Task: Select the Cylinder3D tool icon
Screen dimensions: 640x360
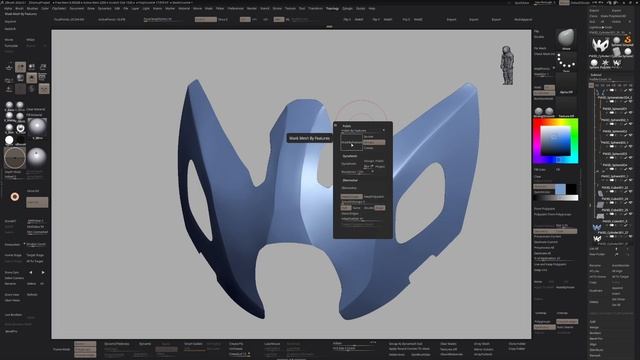Action: pyautogui.click(x=617, y=51)
